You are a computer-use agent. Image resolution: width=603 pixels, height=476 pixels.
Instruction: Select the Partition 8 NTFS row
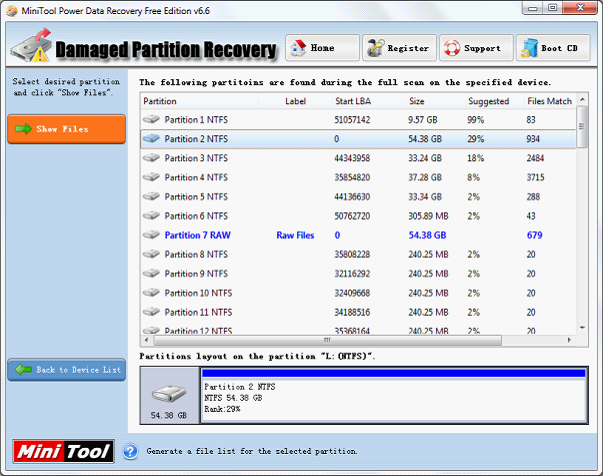click(358, 254)
